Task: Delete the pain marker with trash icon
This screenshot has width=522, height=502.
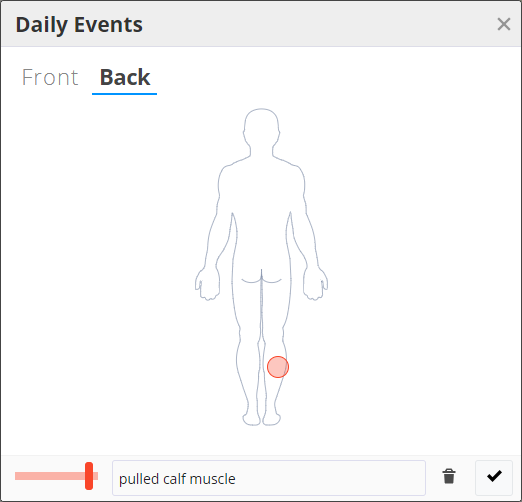Action: point(449,476)
